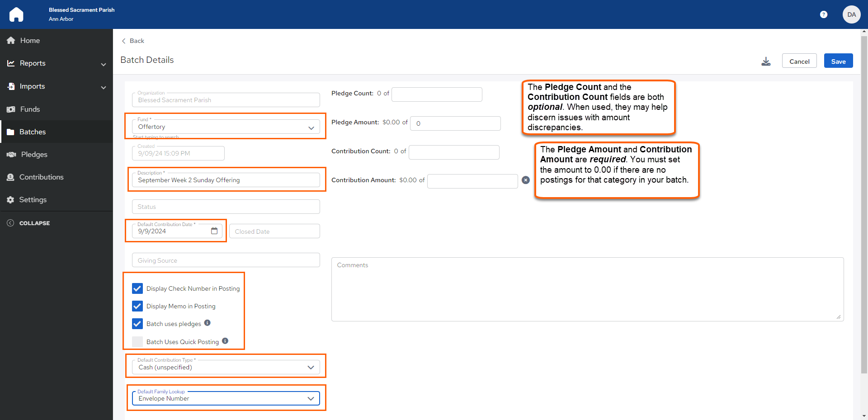Click the Contribution Count input field

454,152
